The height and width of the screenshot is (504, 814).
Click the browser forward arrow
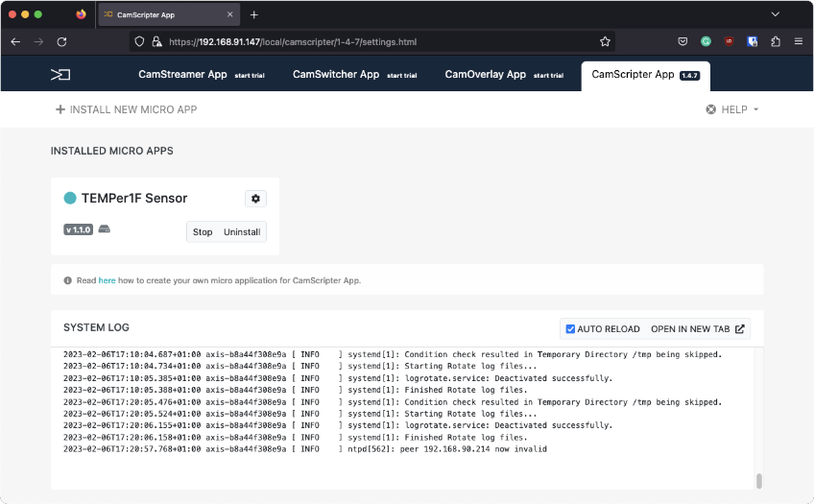pos(38,42)
